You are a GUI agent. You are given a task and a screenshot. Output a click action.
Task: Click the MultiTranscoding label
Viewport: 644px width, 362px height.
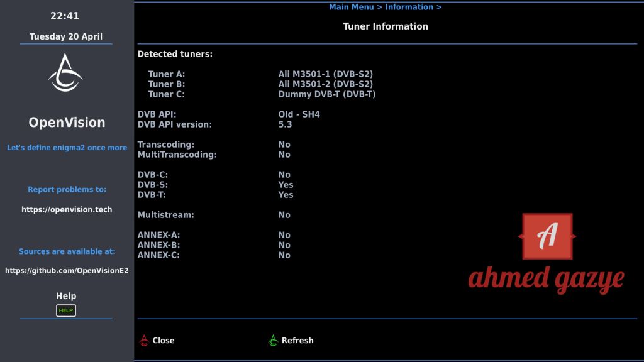click(x=177, y=155)
